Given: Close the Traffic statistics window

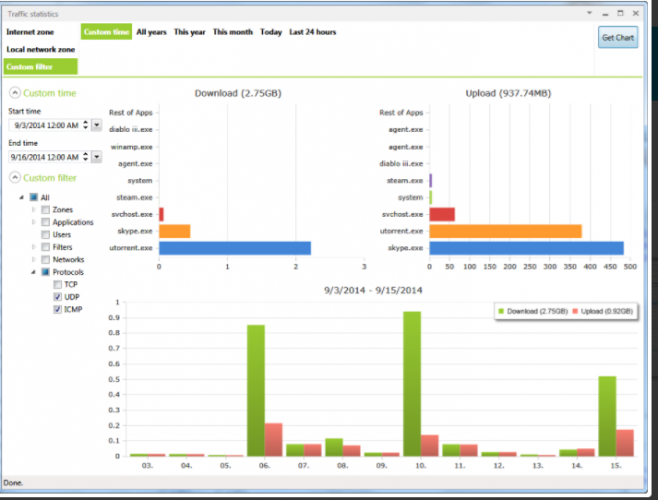Looking at the screenshot, I should [x=636, y=13].
